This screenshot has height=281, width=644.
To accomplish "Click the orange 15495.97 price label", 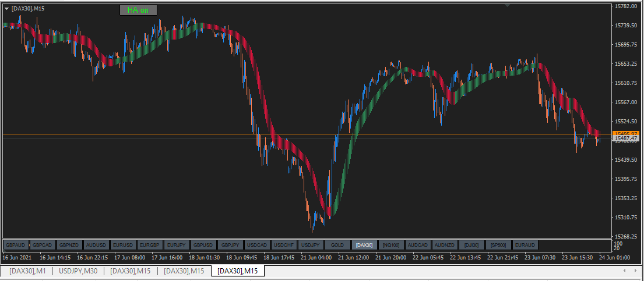I will [x=625, y=134].
